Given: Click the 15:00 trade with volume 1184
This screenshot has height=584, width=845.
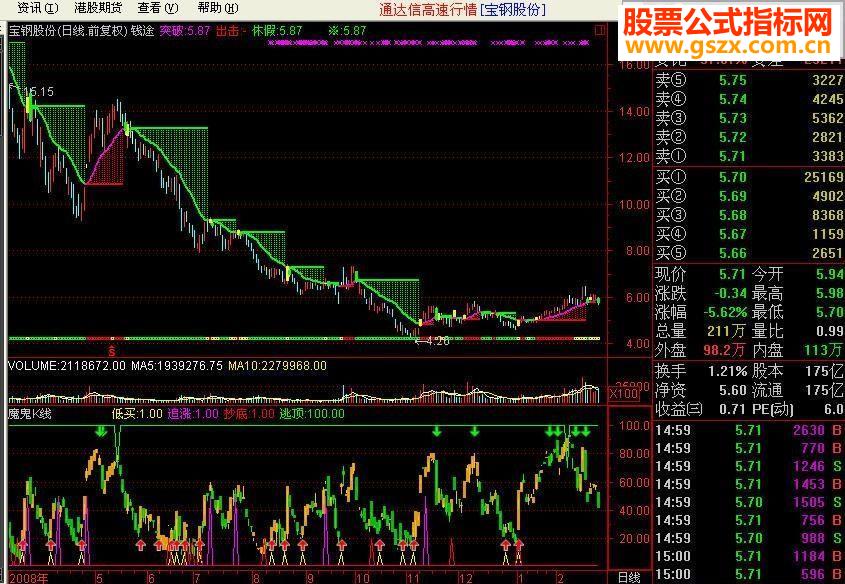Looking at the screenshot, I should click(749, 556).
